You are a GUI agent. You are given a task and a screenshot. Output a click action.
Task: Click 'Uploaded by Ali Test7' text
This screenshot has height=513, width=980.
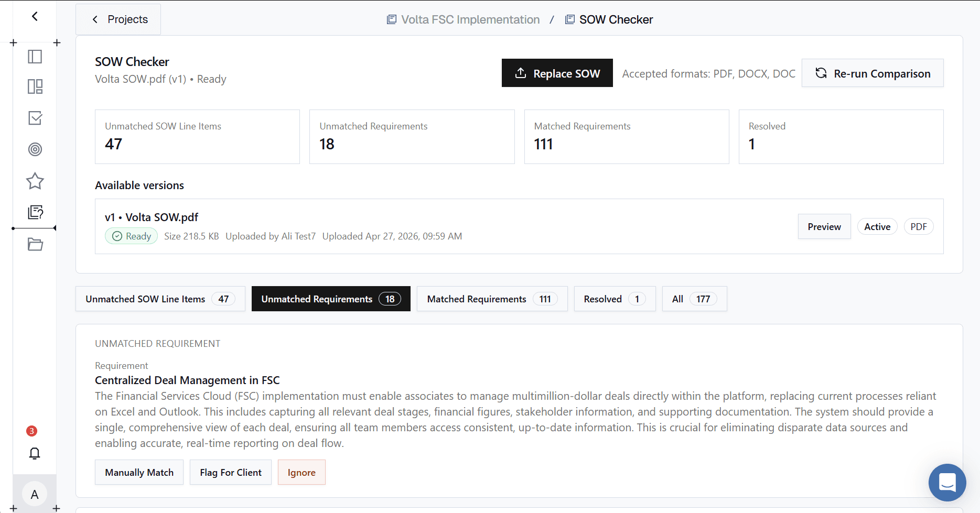coord(271,236)
